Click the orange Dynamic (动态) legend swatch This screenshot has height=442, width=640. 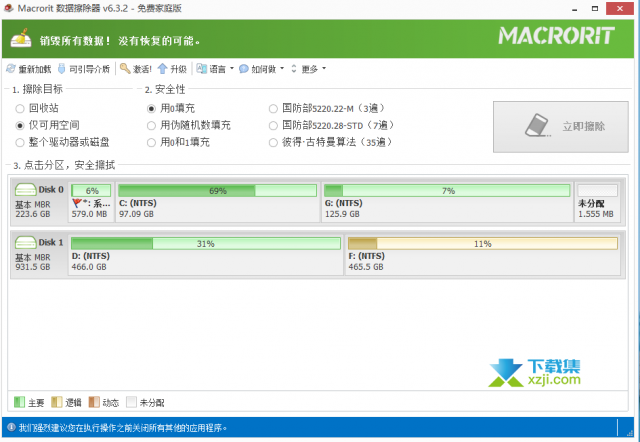(94, 402)
